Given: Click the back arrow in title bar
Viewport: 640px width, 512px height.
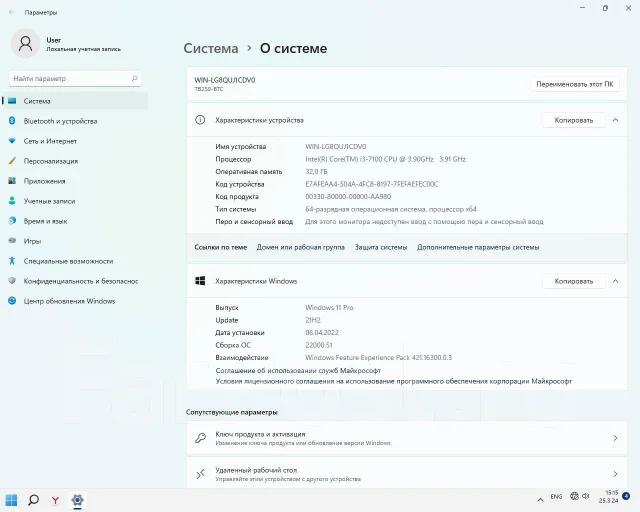Looking at the screenshot, I should point(12,12).
